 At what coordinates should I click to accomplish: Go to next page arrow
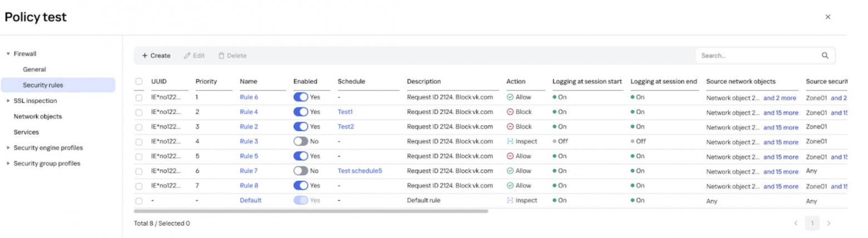click(x=828, y=224)
